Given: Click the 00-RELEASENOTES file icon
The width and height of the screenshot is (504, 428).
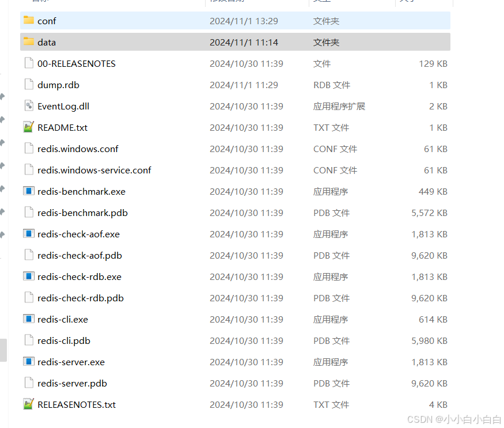Looking at the screenshot, I should 29,63.
